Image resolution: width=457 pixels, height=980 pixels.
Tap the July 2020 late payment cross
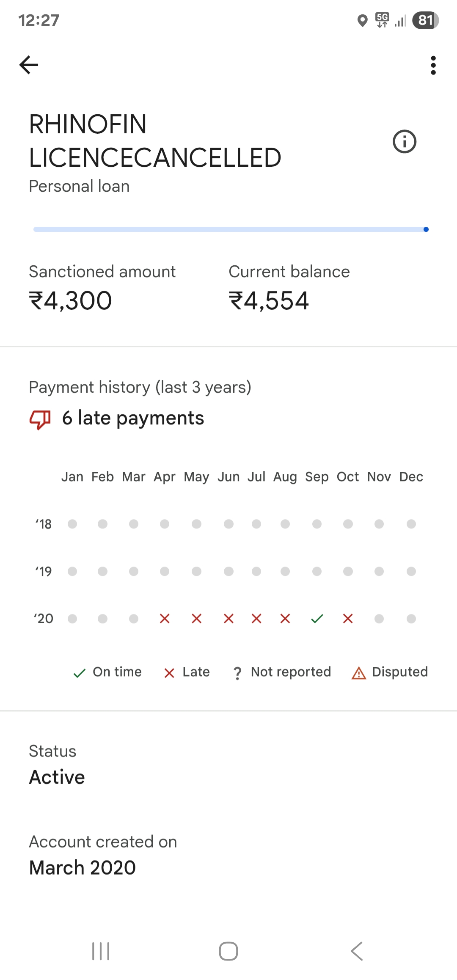coord(256,619)
